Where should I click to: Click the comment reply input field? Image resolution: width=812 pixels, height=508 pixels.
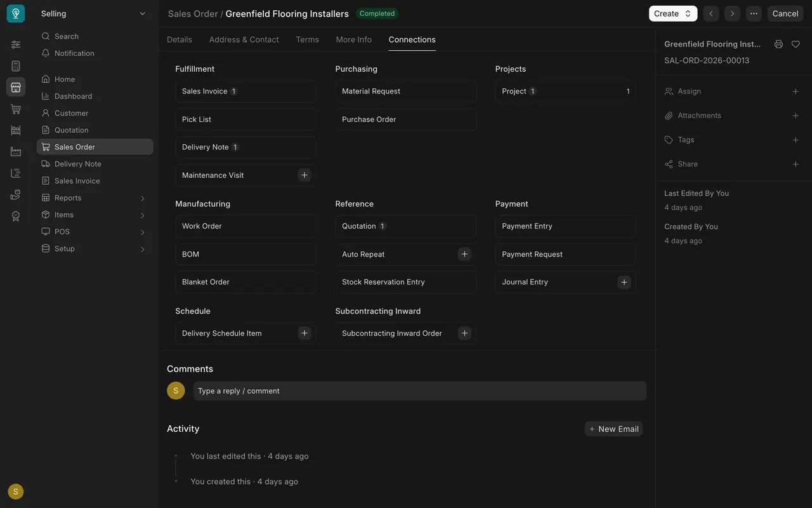(x=420, y=391)
